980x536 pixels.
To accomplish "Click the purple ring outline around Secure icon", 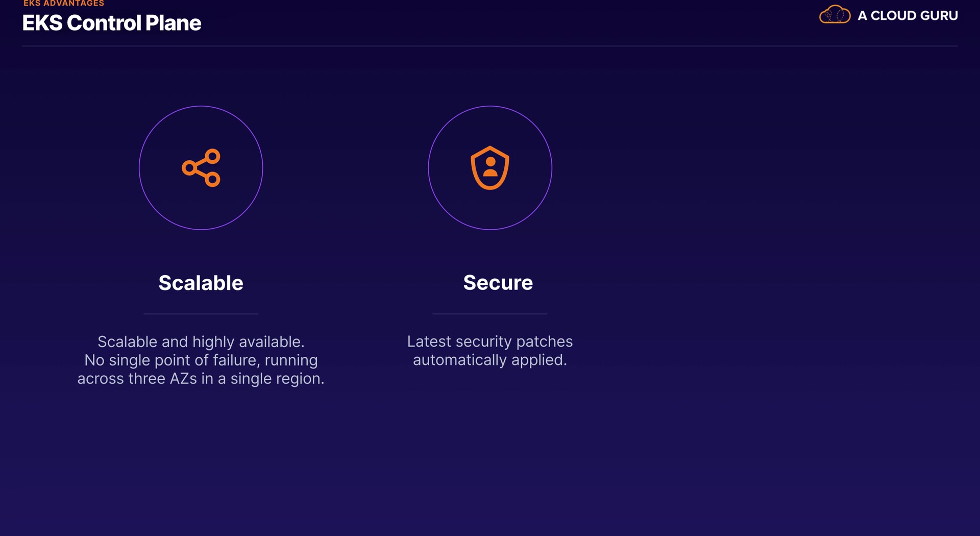I will [428, 168].
